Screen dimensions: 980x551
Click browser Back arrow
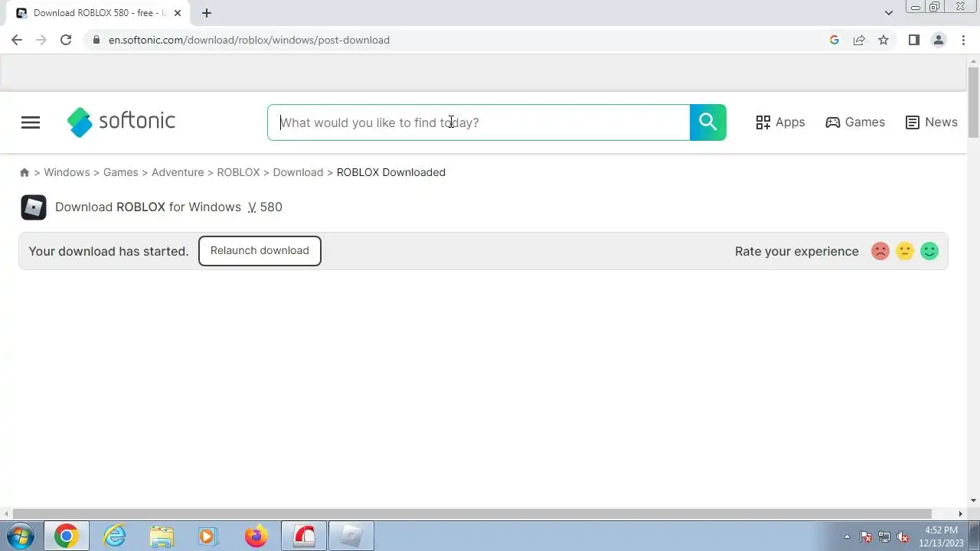[x=17, y=40]
